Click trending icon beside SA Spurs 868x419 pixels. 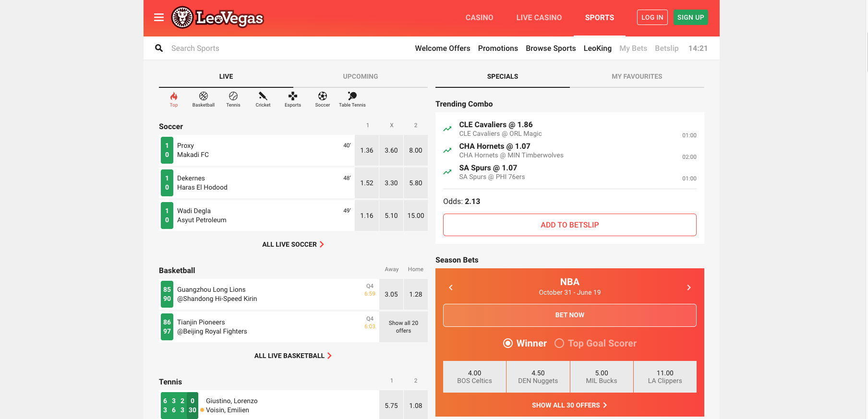click(447, 172)
